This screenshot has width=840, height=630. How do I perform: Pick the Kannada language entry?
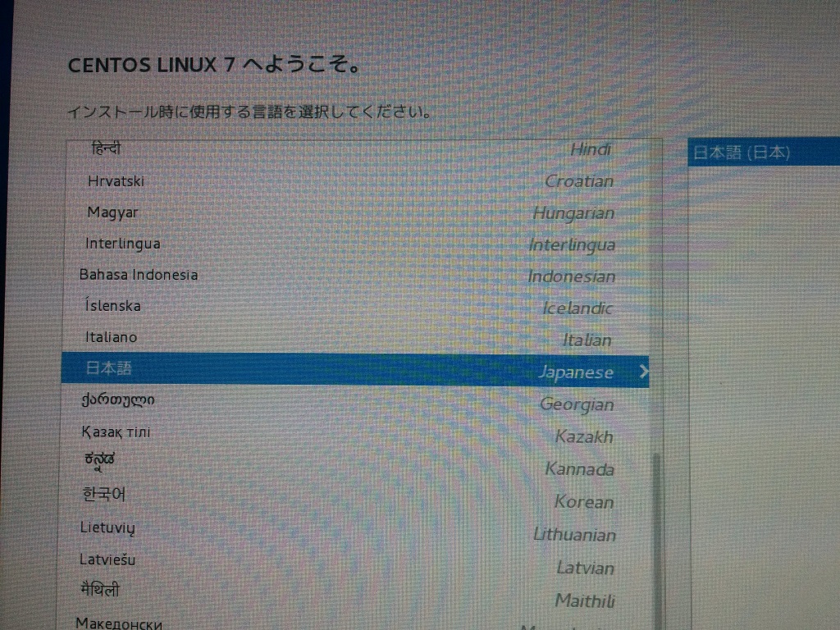point(356,465)
